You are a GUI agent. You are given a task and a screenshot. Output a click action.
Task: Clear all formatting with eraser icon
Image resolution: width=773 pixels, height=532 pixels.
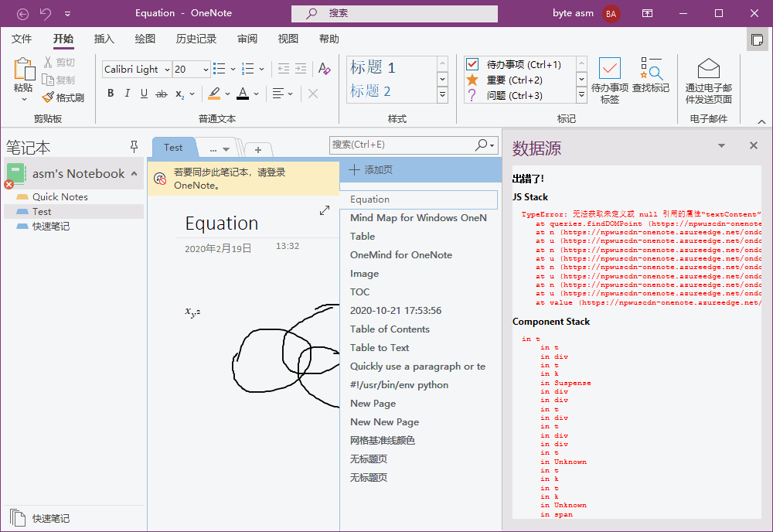tap(325, 69)
